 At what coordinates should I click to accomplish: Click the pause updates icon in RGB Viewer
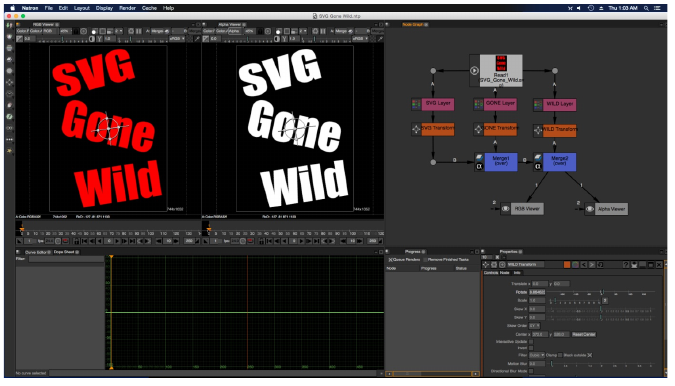coord(139,31)
